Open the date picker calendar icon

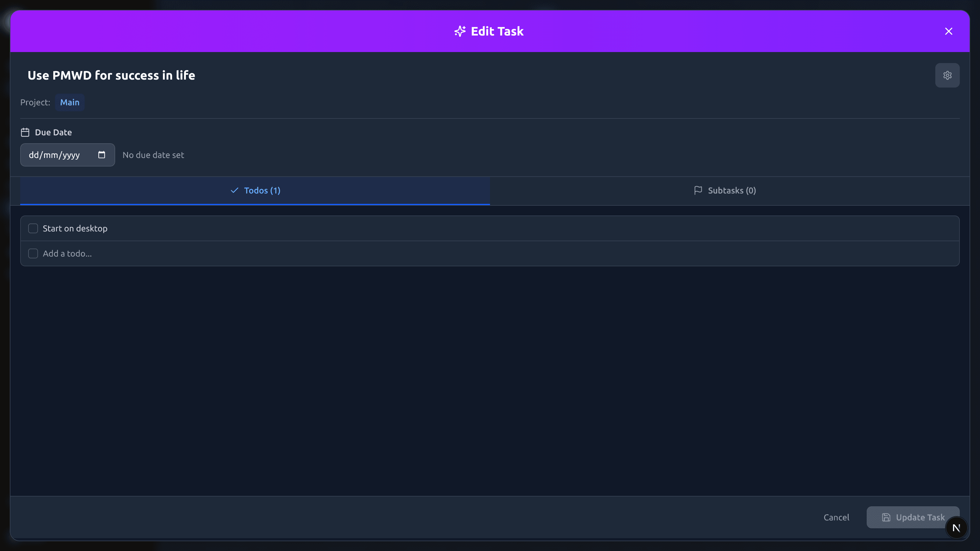click(x=102, y=155)
